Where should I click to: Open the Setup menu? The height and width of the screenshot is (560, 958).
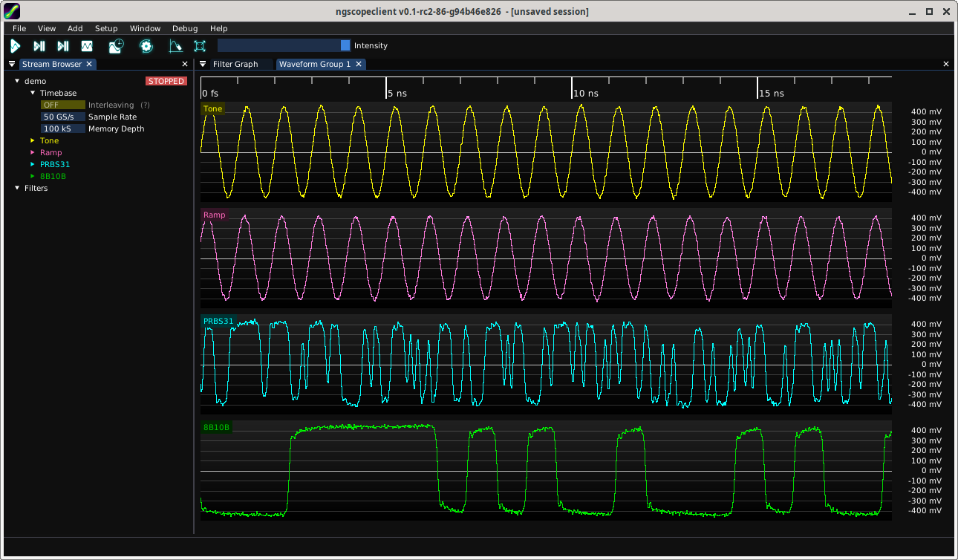pos(106,28)
